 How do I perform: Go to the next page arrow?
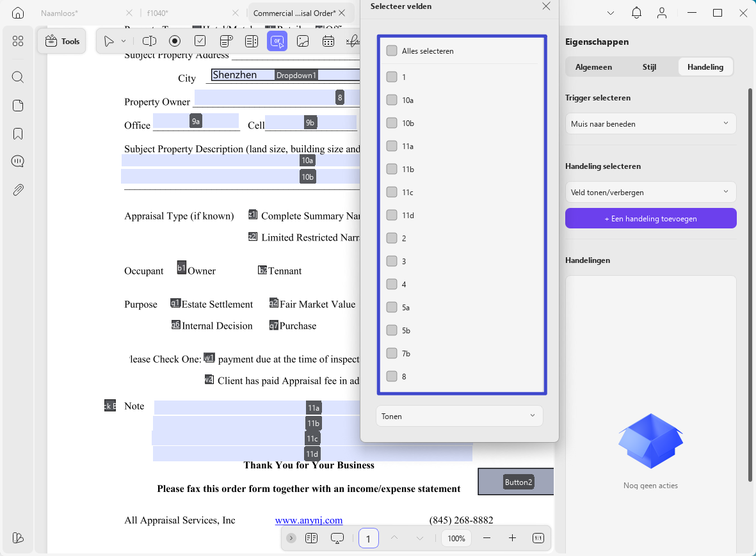click(419, 538)
